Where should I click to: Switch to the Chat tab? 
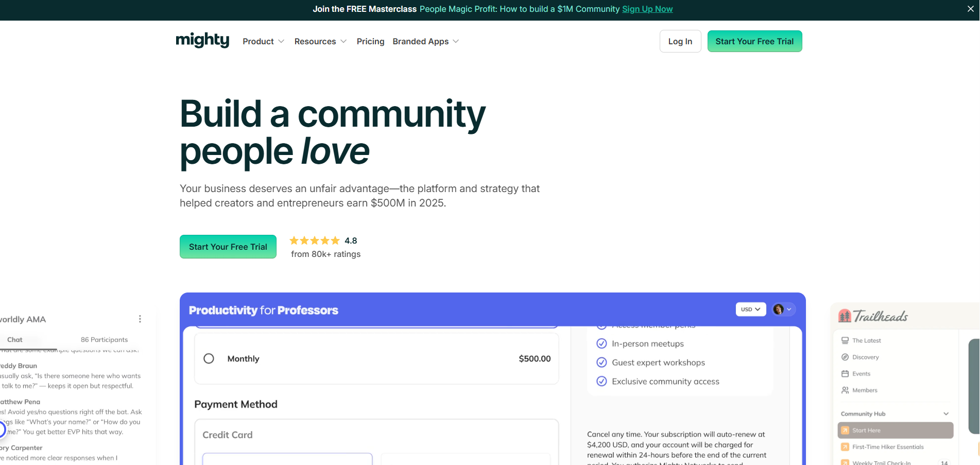(x=15, y=340)
